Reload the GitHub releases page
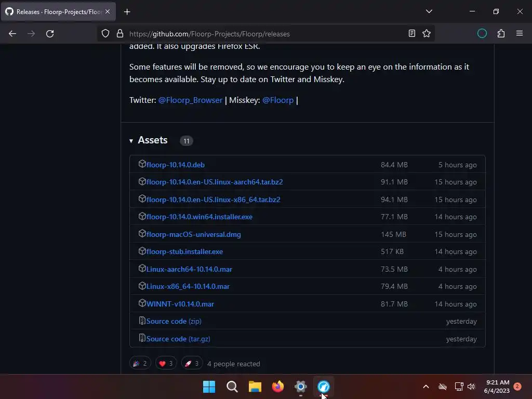Screen dimensions: 532x399 click(x=50, y=34)
